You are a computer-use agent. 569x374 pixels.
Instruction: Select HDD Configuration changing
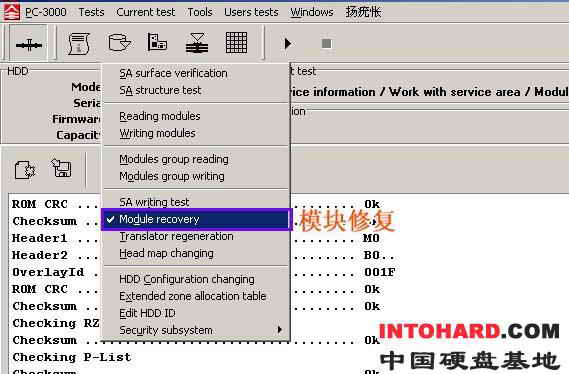point(196,279)
